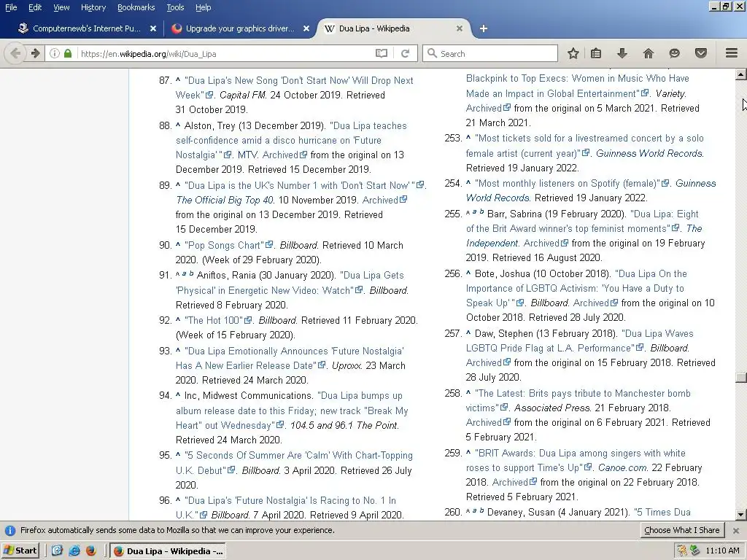Open the chat smiley toolbar icon

coord(674,53)
